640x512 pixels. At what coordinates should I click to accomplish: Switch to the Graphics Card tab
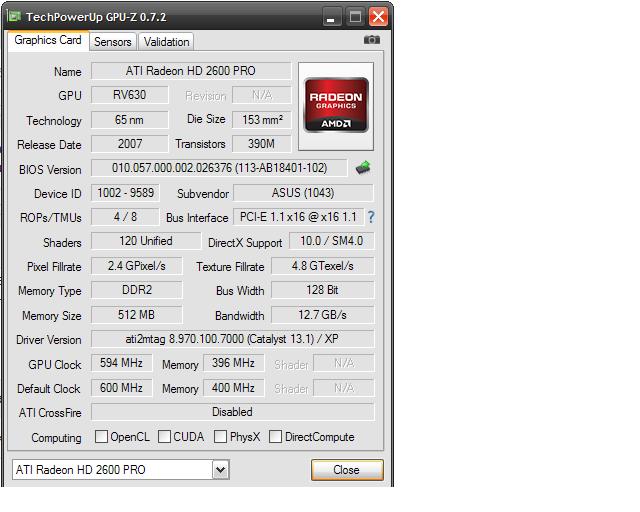tap(48, 40)
